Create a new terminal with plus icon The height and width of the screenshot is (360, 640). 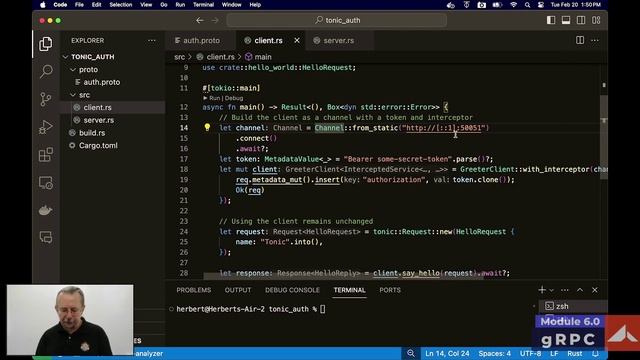point(542,290)
